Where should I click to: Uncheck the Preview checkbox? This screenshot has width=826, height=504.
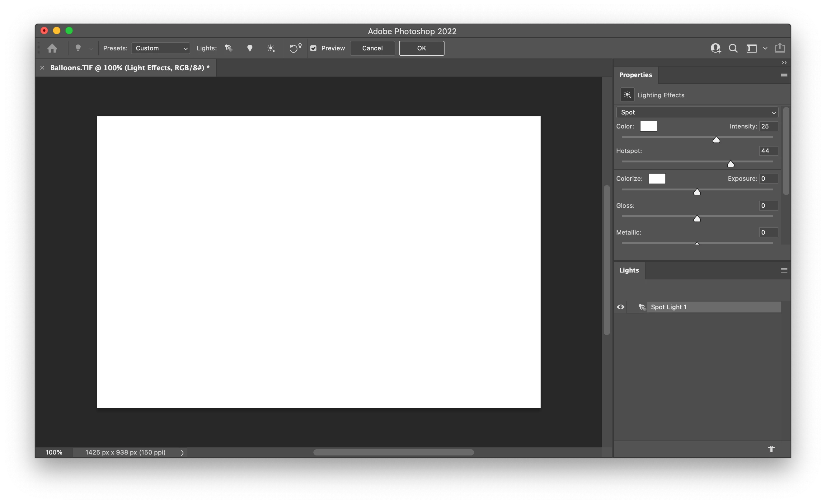(x=313, y=48)
